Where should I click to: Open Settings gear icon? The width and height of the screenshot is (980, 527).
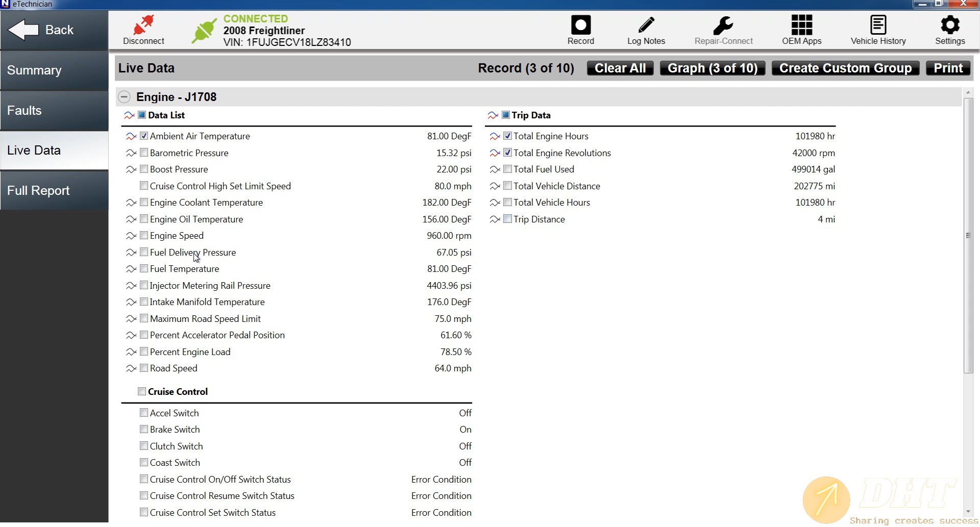pos(949,26)
